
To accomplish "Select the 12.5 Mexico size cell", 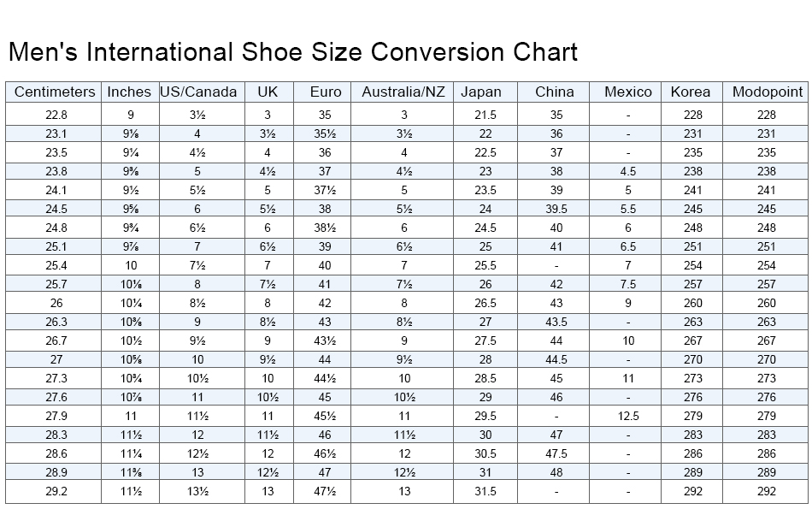I will point(627,416).
